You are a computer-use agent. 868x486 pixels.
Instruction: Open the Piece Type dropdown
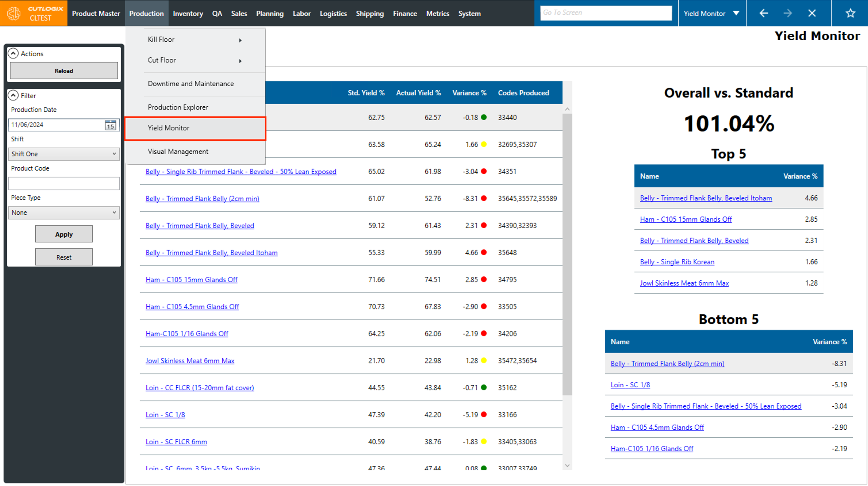[64, 213]
